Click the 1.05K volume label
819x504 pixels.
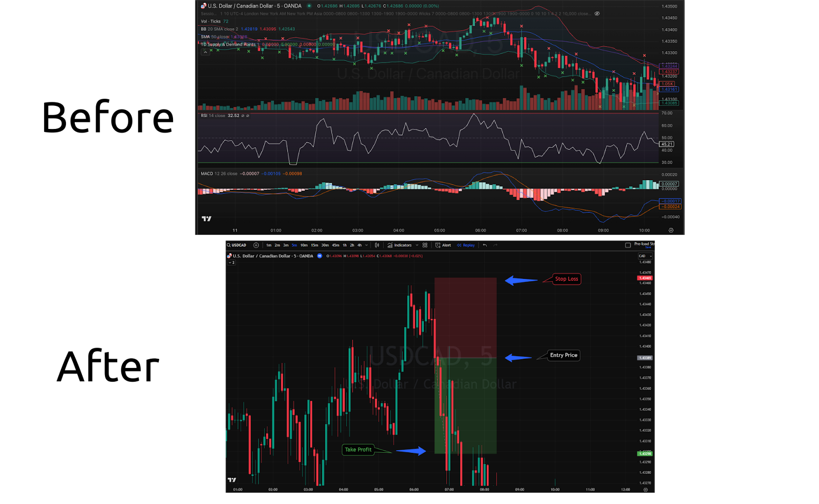(x=667, y=83)
